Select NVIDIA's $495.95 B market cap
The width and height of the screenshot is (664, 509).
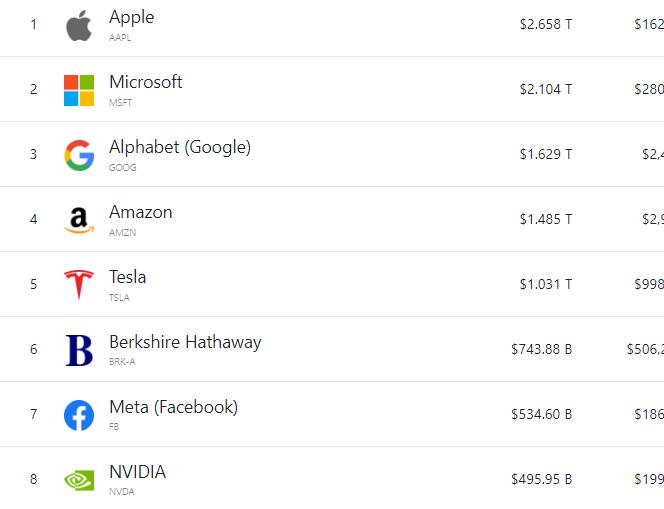pyautogui.click(x=542, y=479)
